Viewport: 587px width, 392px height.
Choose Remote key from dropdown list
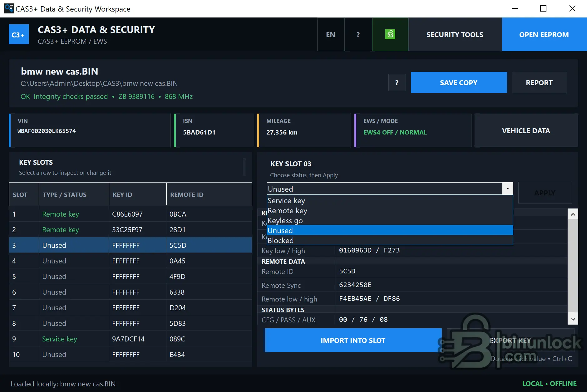390,211
